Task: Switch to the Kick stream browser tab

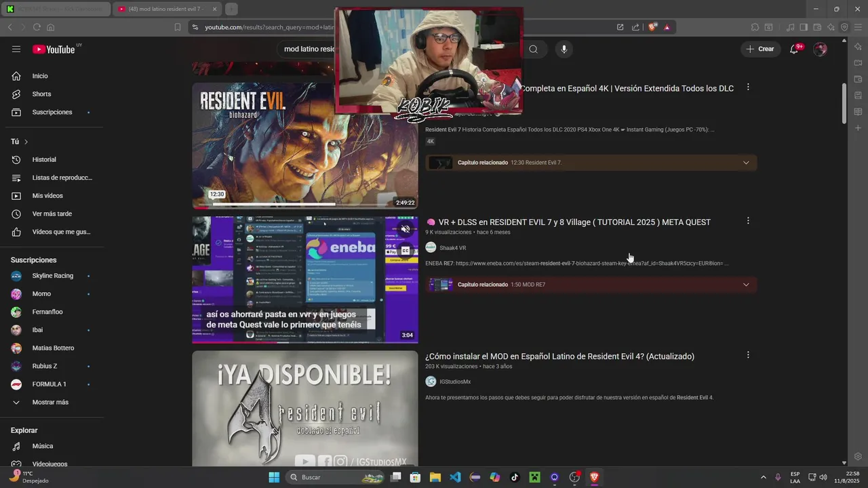Action: (x=56, y=9)
